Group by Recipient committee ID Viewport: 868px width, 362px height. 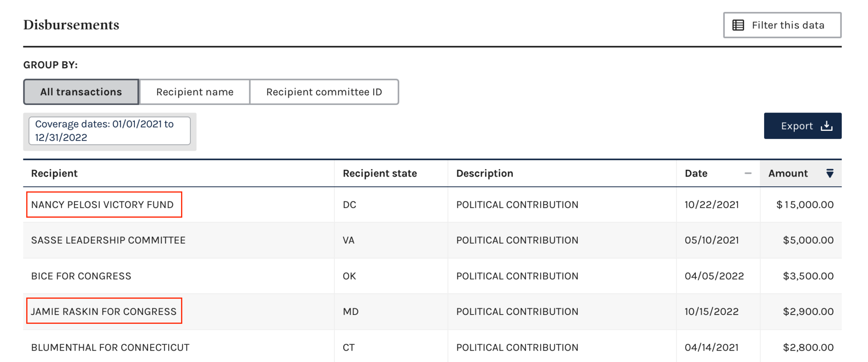click(324, 92)
